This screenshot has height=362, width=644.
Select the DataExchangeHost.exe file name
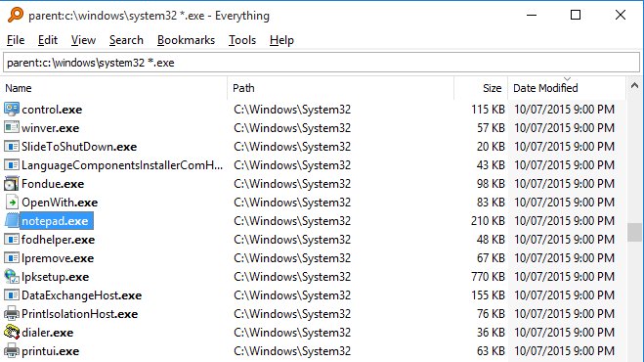[x=82, y=295]
